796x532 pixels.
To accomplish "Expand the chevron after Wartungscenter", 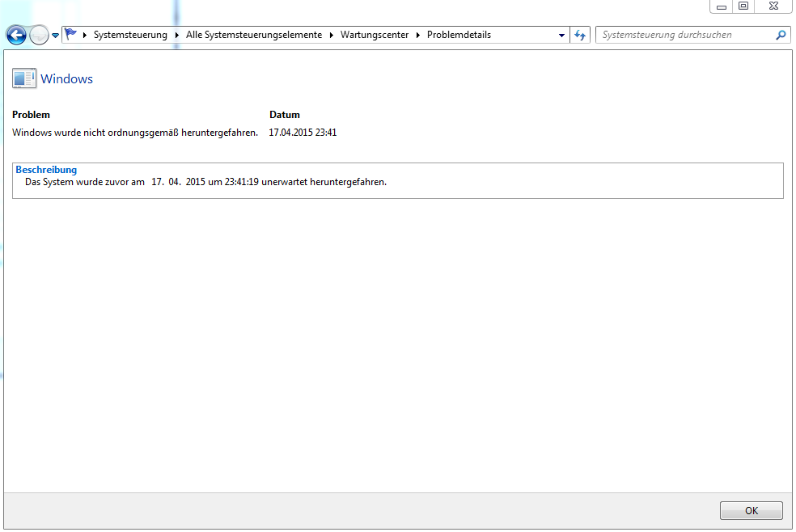I will [x=418, y=35].
